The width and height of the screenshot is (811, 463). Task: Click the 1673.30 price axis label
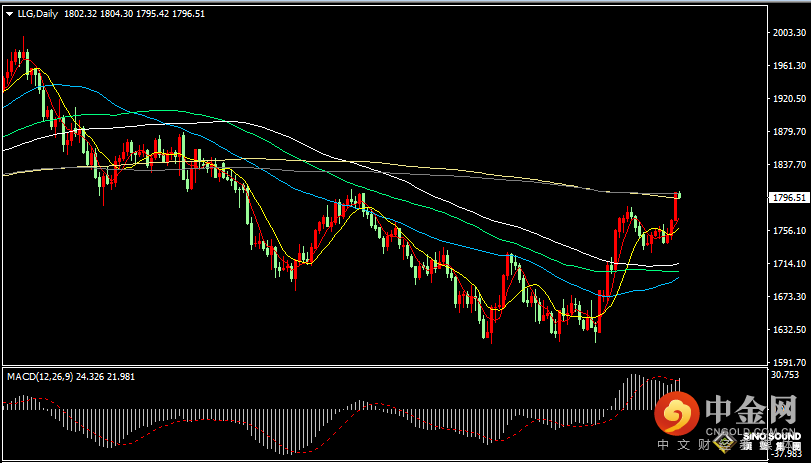pyautogui.click(x=789, y=297)
